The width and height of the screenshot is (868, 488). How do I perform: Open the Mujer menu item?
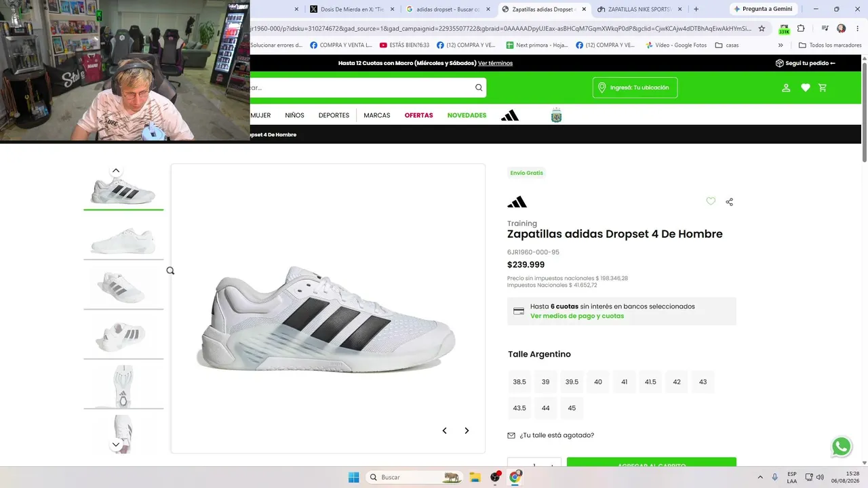click(260, 115)
